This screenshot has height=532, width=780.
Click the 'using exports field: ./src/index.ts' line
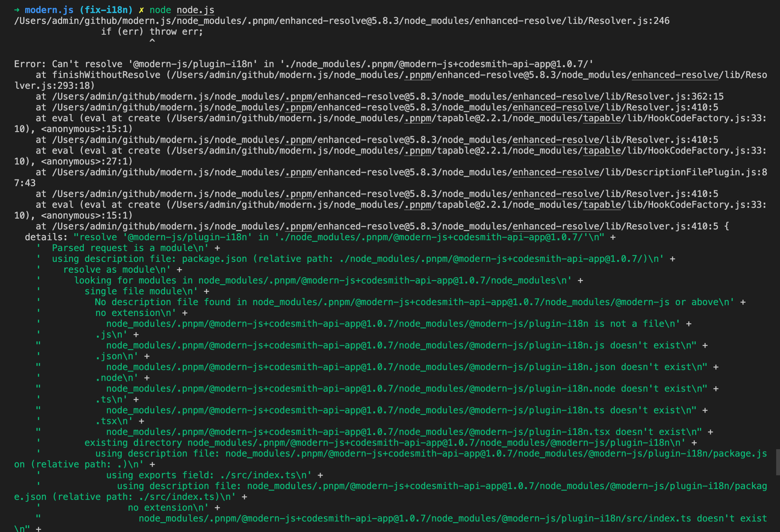[209, 475]
